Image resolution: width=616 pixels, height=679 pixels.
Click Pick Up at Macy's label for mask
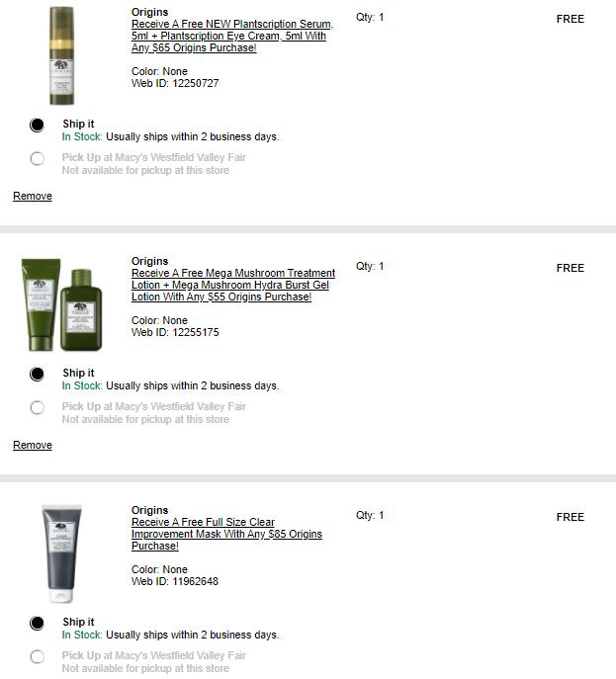(x=154, y=655)
